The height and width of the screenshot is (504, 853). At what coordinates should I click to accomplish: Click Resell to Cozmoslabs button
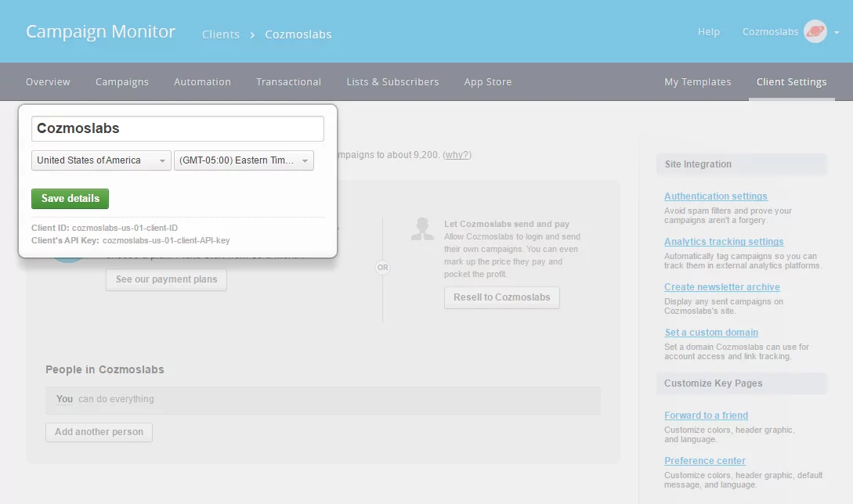pos(501,297)
